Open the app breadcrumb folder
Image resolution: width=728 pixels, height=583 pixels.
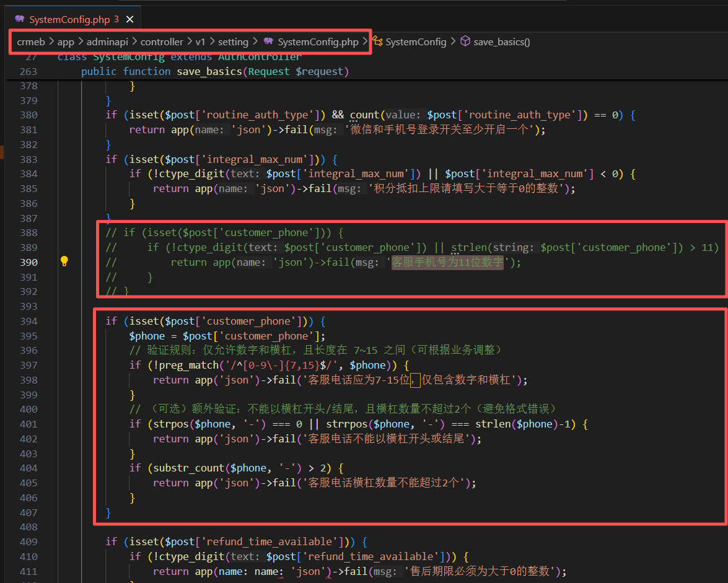pos(65,42)
